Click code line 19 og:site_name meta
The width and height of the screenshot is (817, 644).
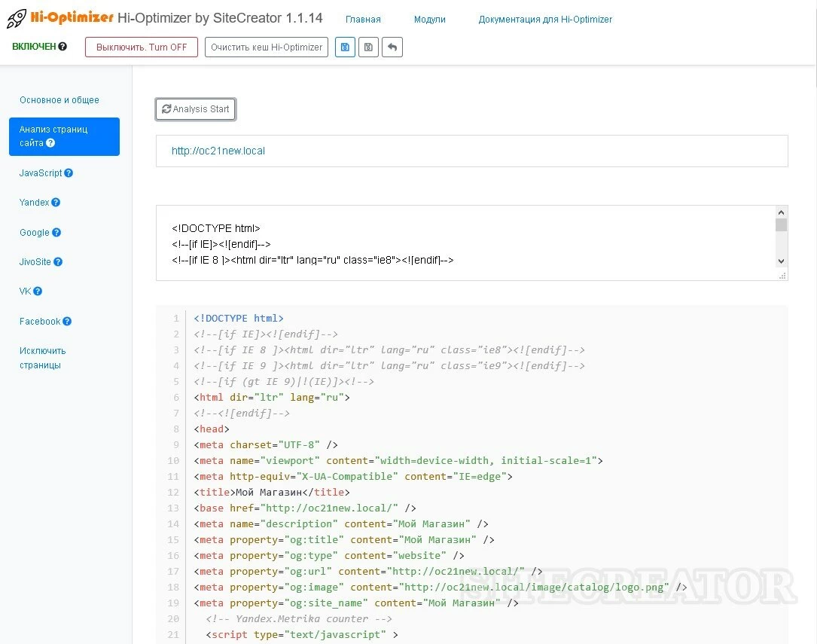[356, 603]
